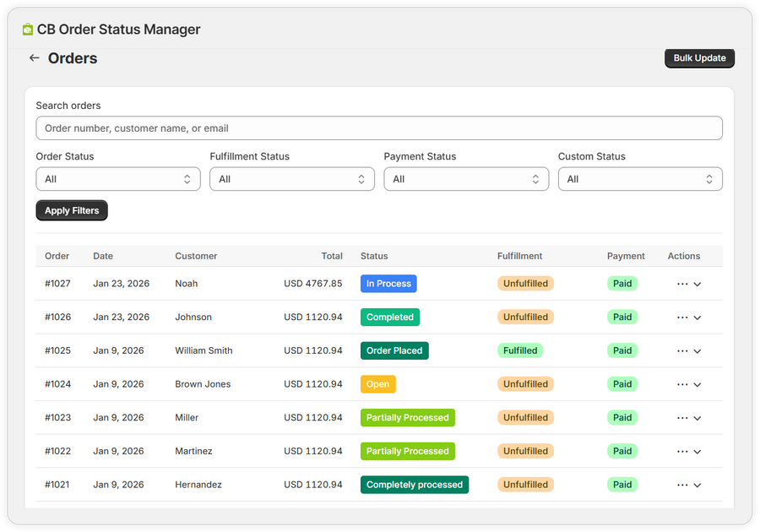Select order number #1022

pos(57,451)
